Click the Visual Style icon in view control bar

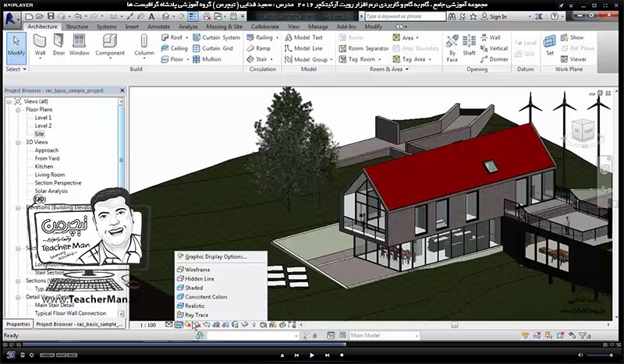point(179,325)
